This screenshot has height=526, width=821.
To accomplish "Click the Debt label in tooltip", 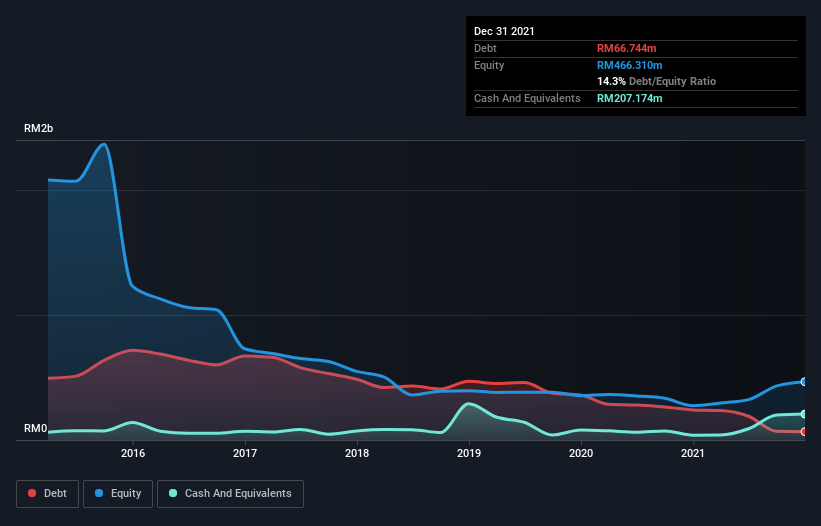I will 485,48.
